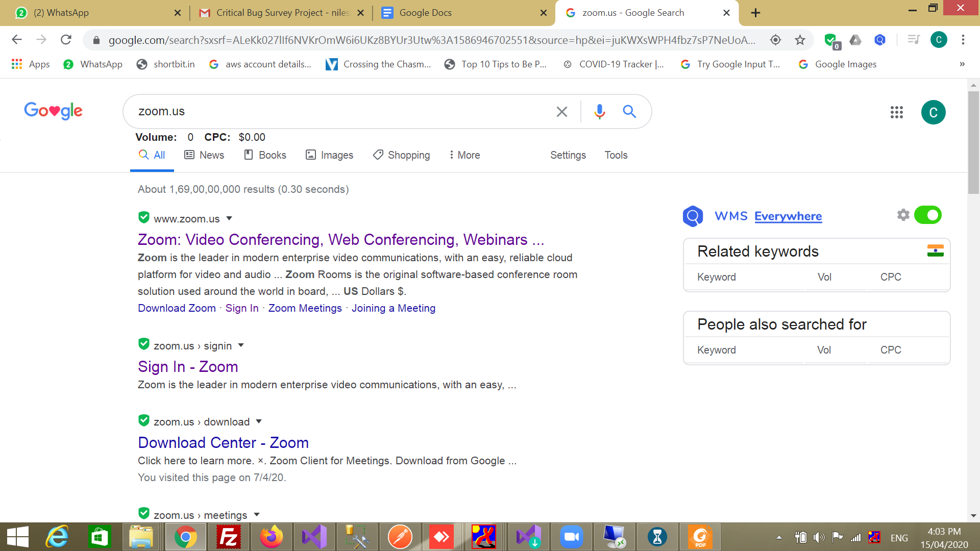Open Zoom app in taskbar

coord(571,537)
